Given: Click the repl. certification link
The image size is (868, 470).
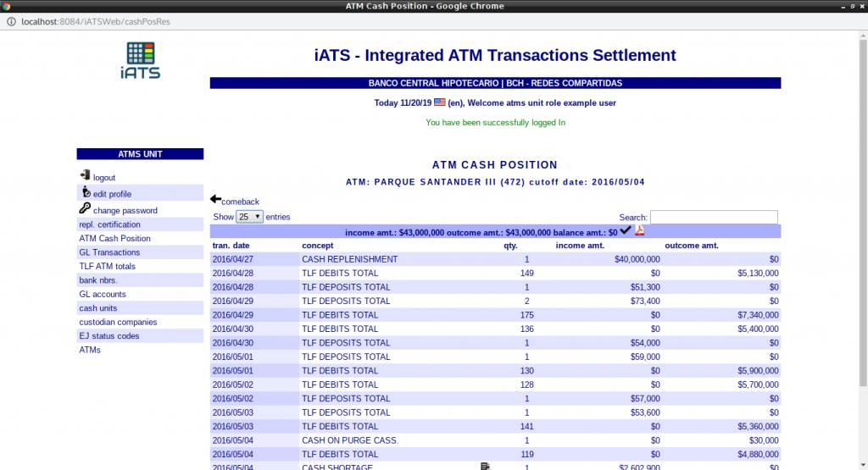Looking at the screenshot, I should [109, 224].
